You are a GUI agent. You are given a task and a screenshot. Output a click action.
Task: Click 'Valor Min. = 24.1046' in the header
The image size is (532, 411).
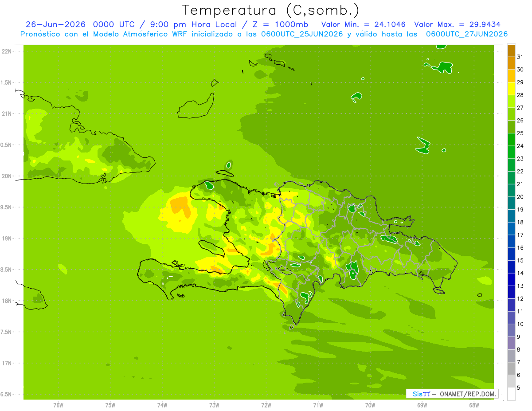tap(364, 24)
